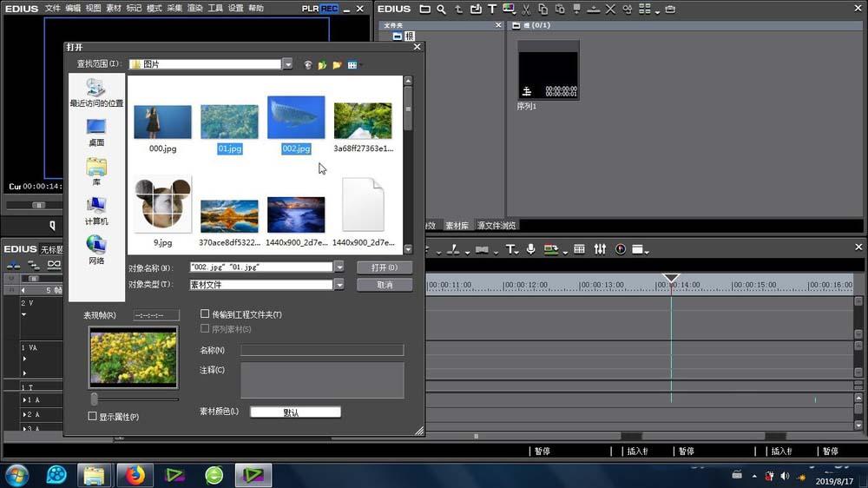Click the 打开 button to open files

pyautogui.click(x=384, y=267)
